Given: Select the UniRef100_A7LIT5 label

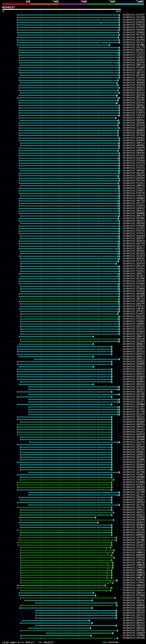Looking at the screenshot, I should click(134, 48).
